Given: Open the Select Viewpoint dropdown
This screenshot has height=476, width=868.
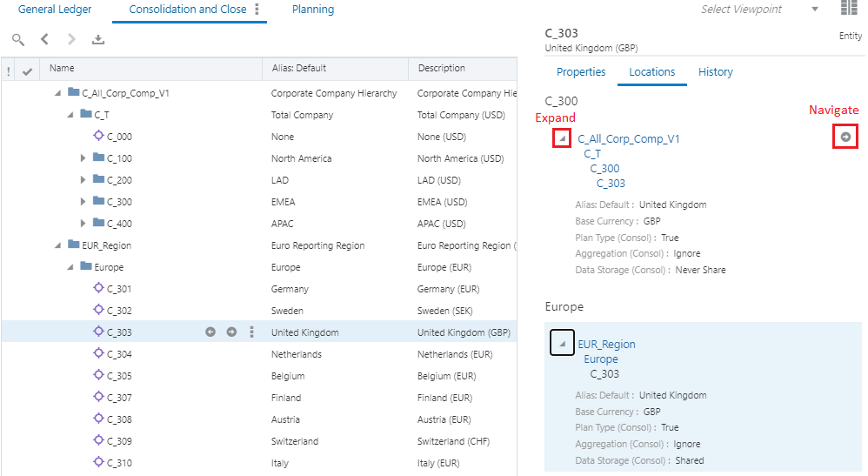Looking at the screenshot, I should (x=815, y=9).
